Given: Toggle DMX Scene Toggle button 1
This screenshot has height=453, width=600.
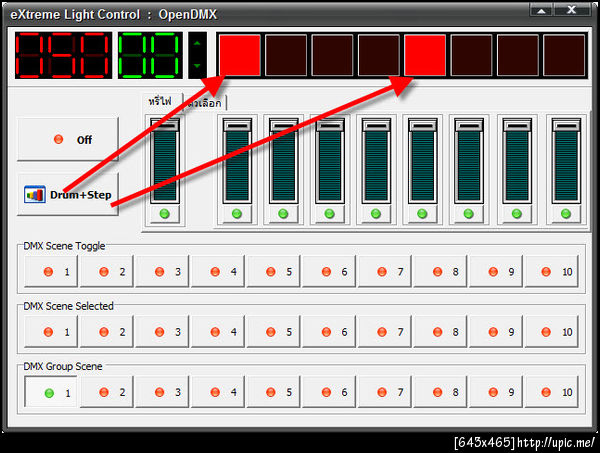Looking at the screenshot, I should tap(51, 272).
